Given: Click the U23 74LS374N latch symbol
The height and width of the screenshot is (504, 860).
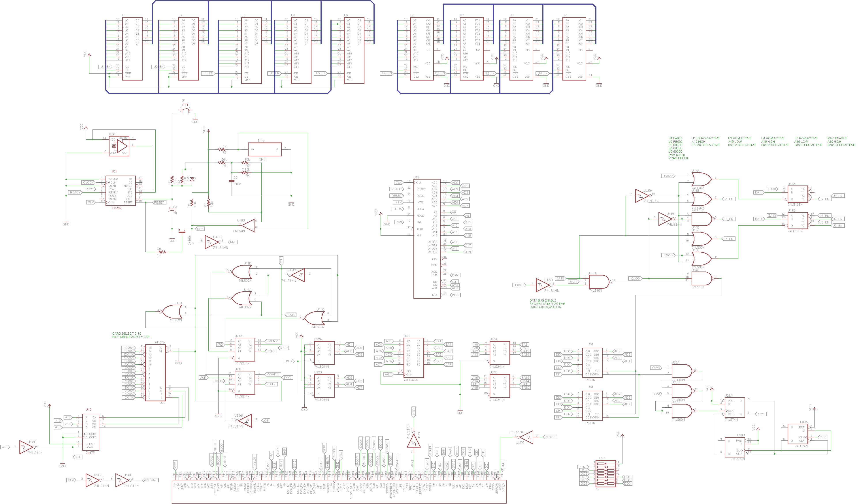Looking at the screenshot, I should click(x=414, y=358).
